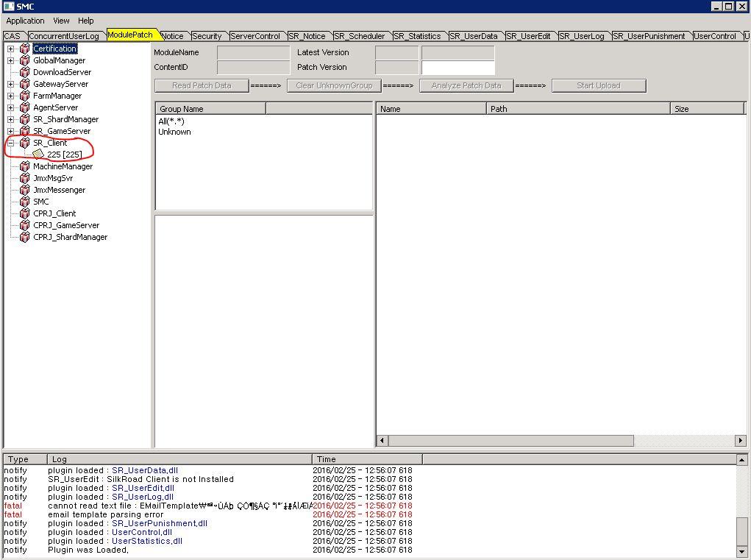Expand the SR_GameServer tree node

point(11,131)
